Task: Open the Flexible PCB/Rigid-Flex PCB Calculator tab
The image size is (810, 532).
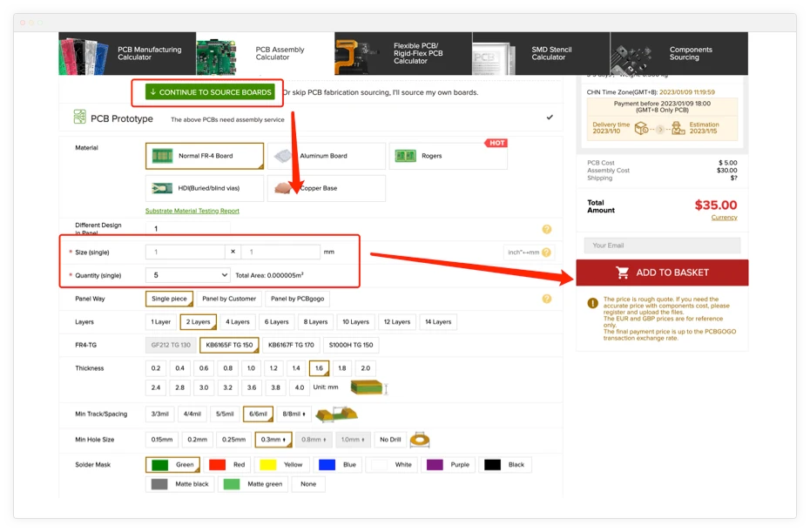Action: tap(403, 53)
